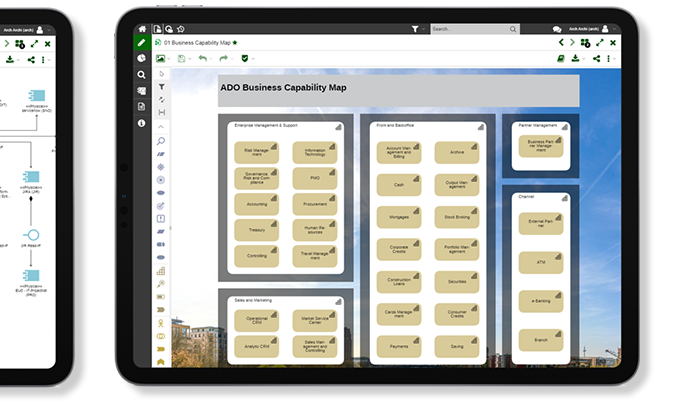Click the share icon in model toolbar
This screenshot has height=420, width=687.
pyautogui.click(x=597, y=59)
